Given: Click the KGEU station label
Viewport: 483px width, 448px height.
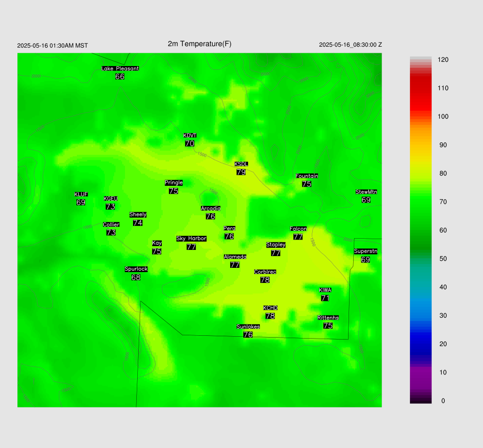Looking at the screenshot, I should click(110, 199).
